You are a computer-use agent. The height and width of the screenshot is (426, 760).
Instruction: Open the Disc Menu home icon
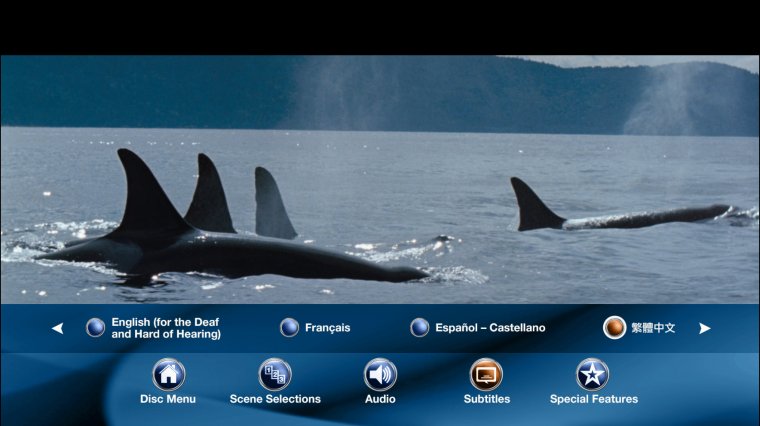coord(168,374)
